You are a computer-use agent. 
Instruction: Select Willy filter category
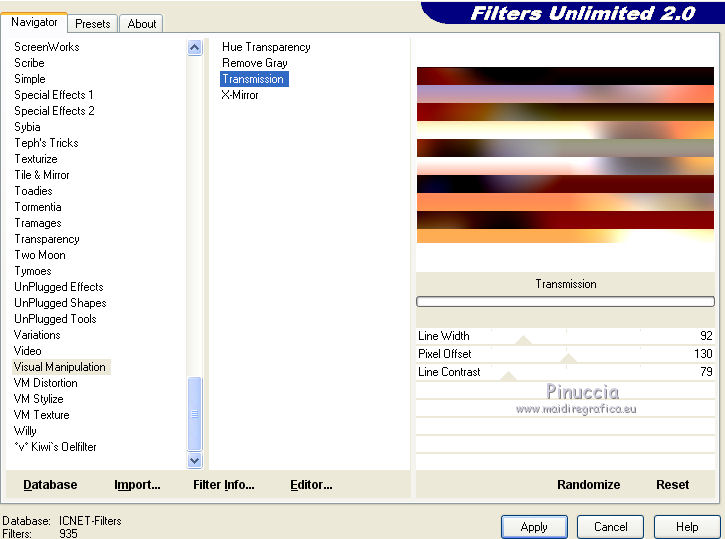click(x=25, y=431)
